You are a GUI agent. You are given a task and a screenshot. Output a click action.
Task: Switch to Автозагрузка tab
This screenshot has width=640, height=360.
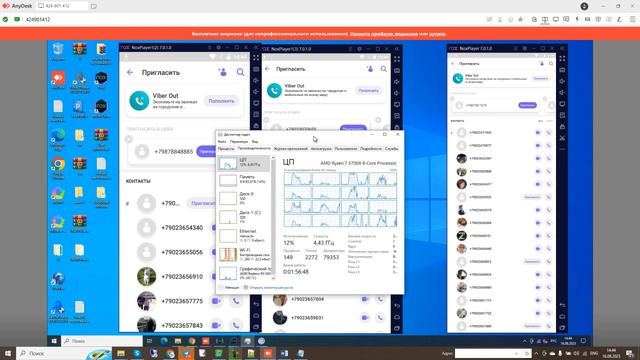click(321, 149)
